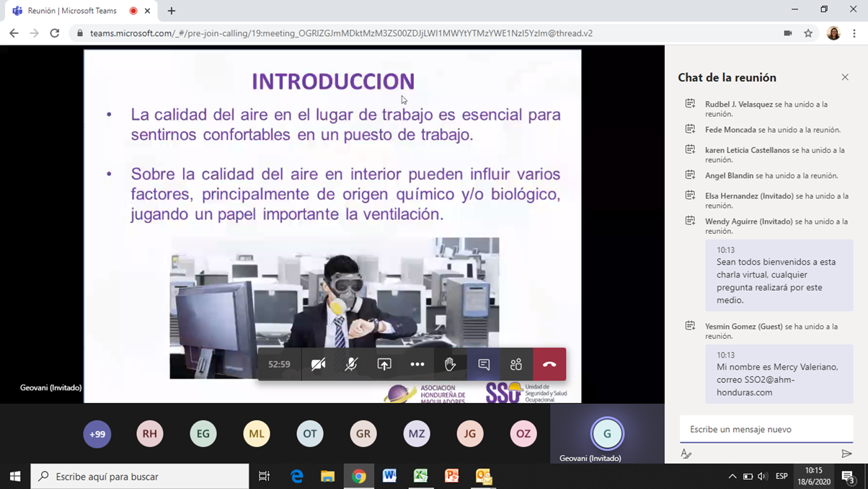Click the browser forward arrow

click(x=34, y=33)
